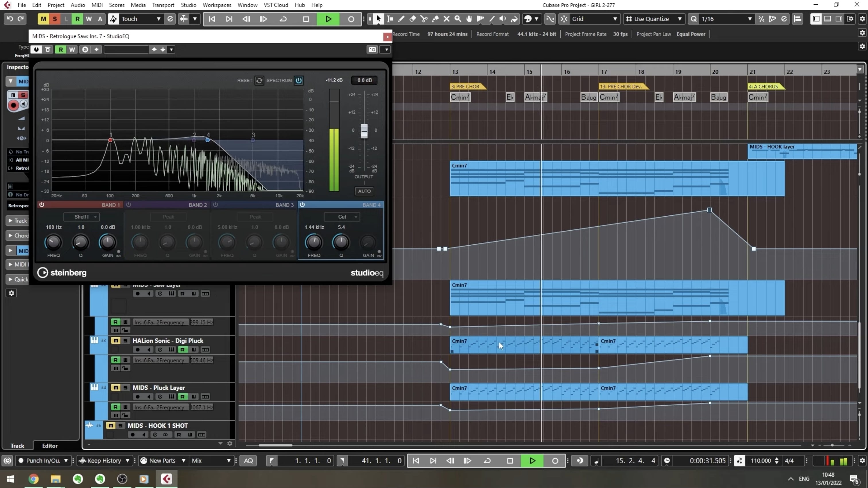Switch to the Editor tab

50,446
